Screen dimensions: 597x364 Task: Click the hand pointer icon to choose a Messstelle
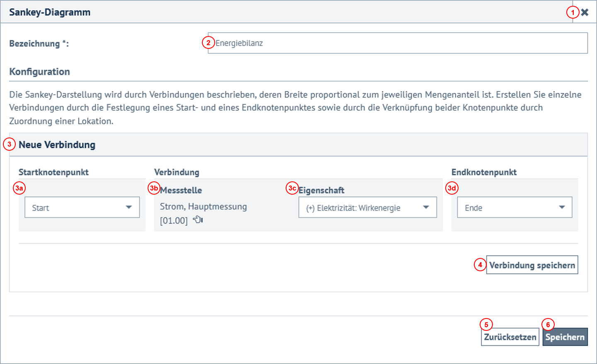[x=198, y=220]
